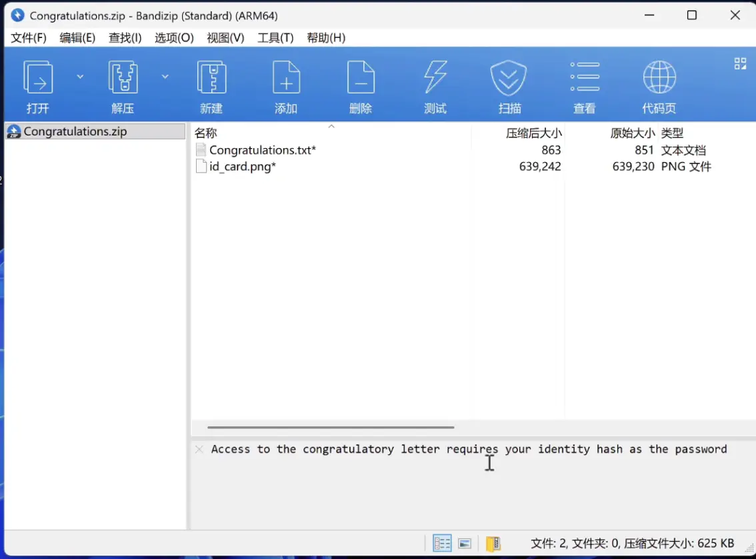Close the archive comment panel with X
756x559 pixels.
coord(199,449)
